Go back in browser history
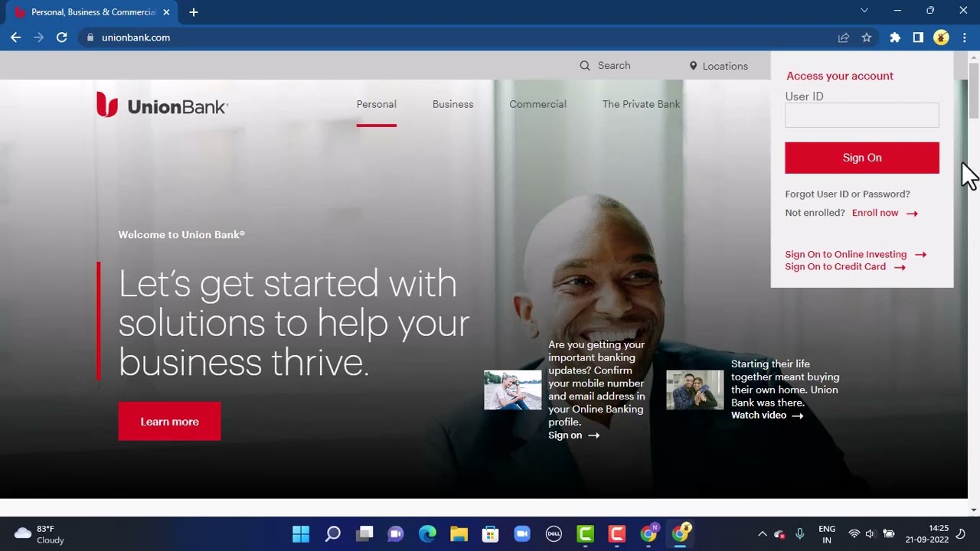980x551 pixels. point(15,37)
